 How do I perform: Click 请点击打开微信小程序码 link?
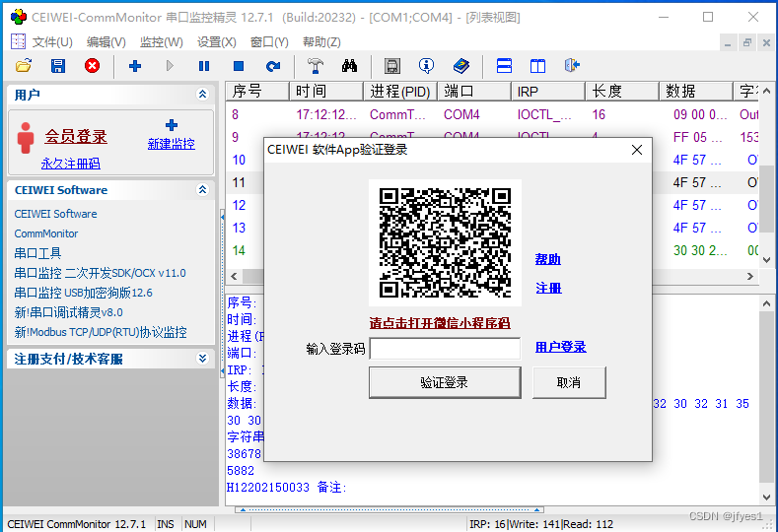coord(440,323)
